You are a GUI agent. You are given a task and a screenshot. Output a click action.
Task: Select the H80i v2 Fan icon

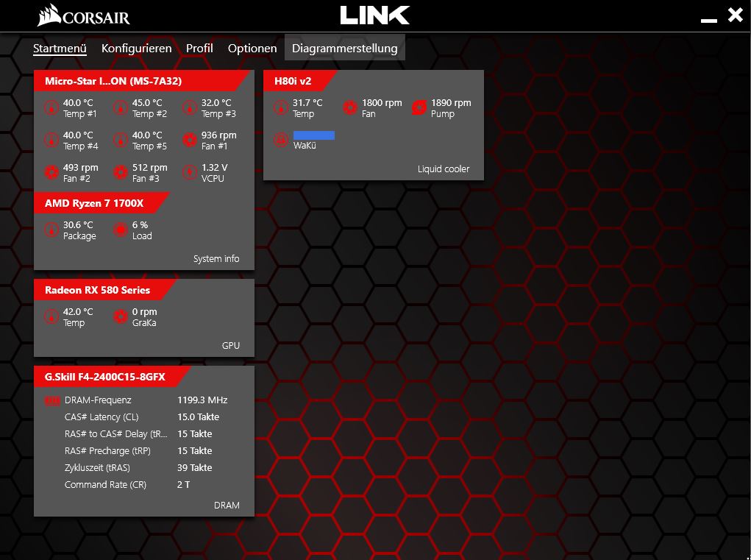tap(350, 107)
